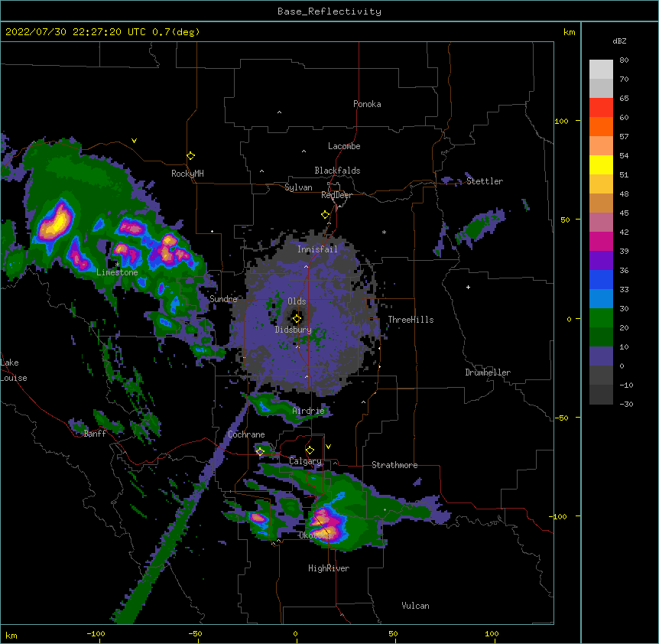Click the Blackfalds city label
This screenshot has width=659, height=644.
pos(337,171)
